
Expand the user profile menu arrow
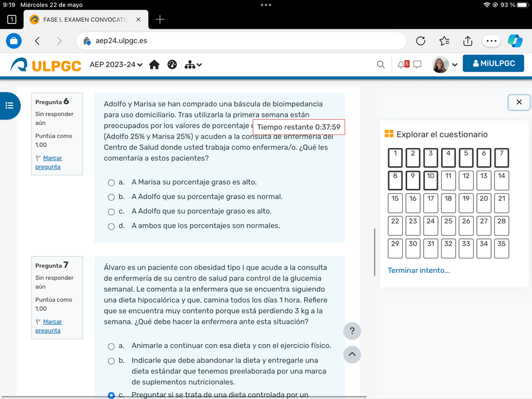(x=455, y=65)
